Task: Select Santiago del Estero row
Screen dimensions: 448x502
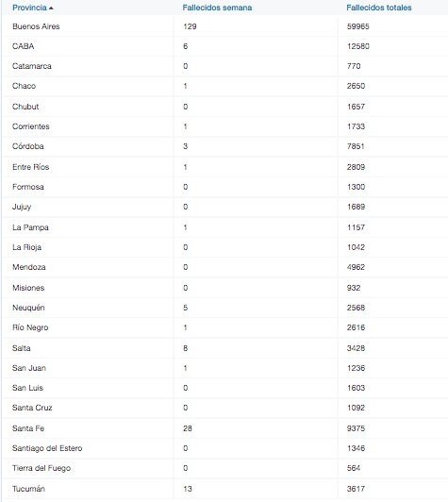Action: (225, 448)
